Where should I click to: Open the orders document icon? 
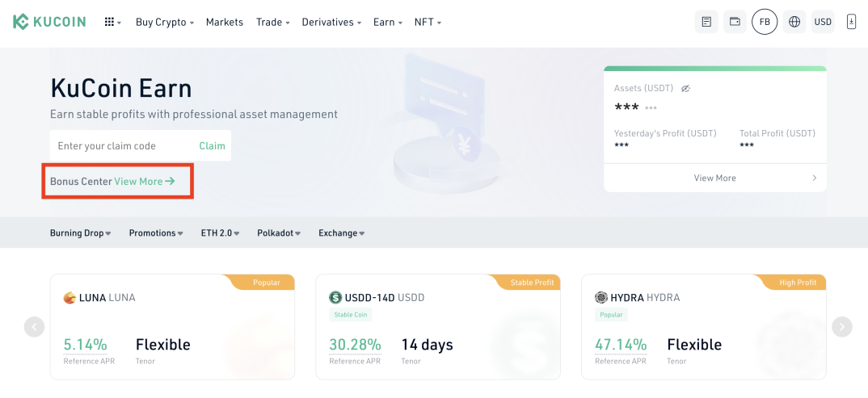[706, 22]
